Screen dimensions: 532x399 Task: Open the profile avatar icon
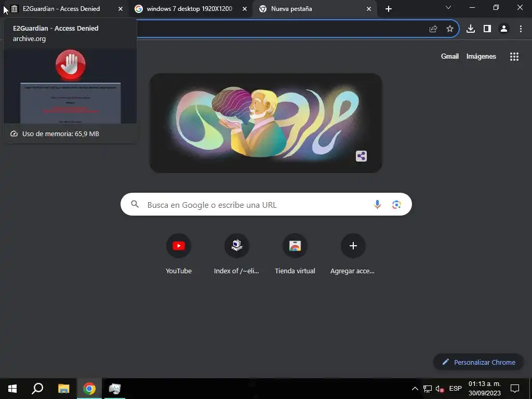504,29
